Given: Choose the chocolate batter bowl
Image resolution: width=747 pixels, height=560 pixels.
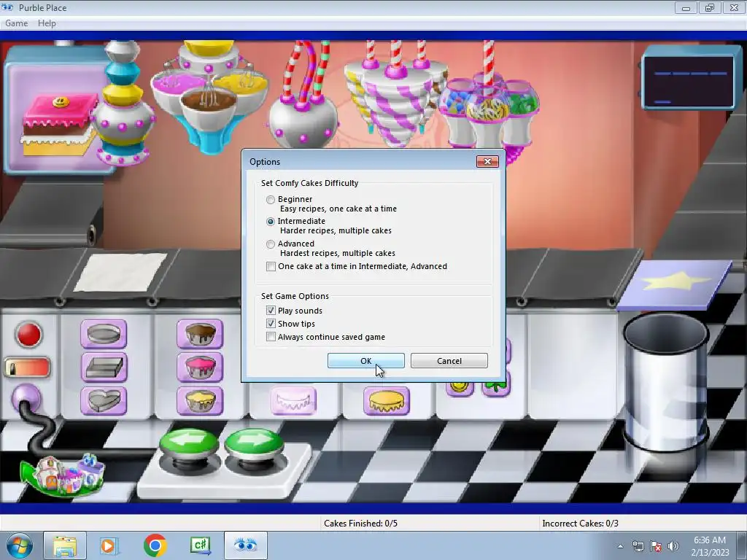Looking at the screenshot, I should pos(200,334).
